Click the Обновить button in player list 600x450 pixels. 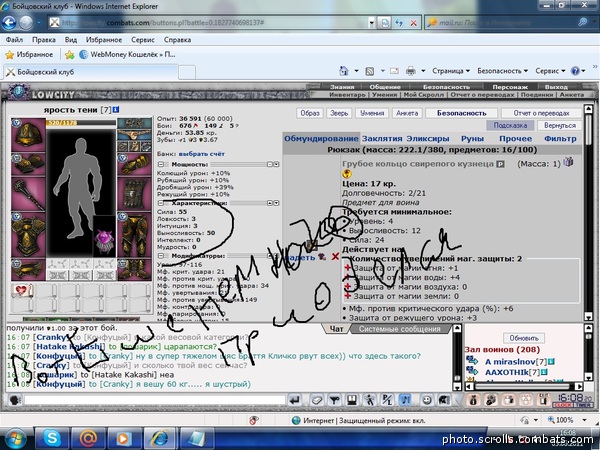[524, 338]
